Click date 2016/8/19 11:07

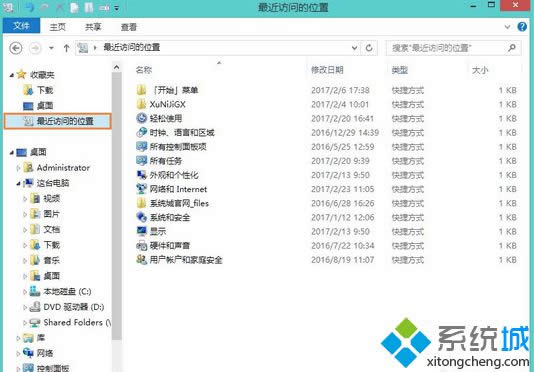coord(343,260)
